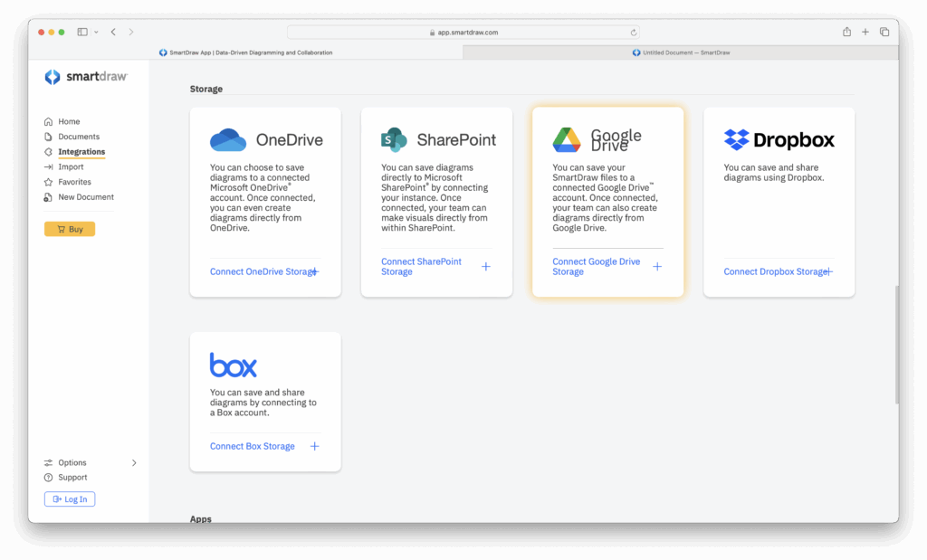Image resolution: width=927 pixels, height=560 pixels.
Task: Click the Import arrow icon
Action: 49,167
